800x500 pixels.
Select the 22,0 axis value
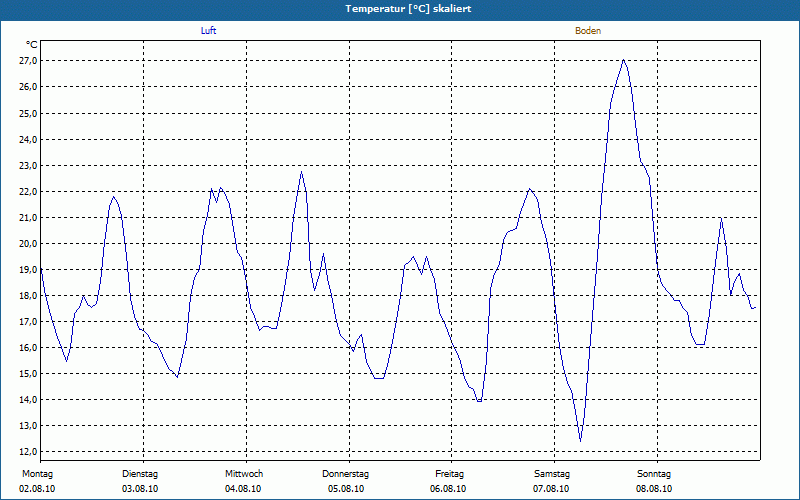click(28, 191)
